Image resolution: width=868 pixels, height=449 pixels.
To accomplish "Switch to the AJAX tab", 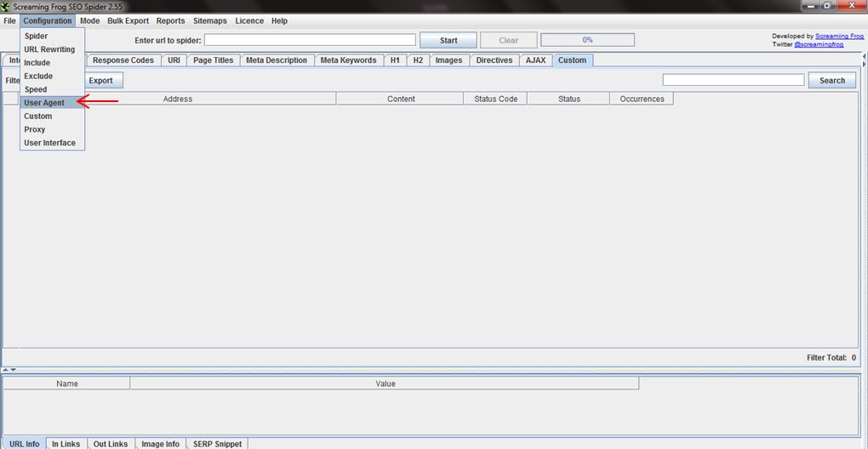I will click(536, 60).
